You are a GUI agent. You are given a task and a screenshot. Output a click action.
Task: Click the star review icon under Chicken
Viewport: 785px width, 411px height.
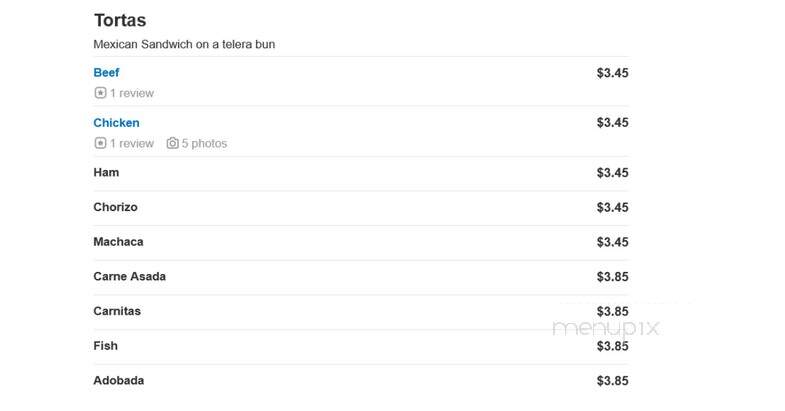pos(100,143)
